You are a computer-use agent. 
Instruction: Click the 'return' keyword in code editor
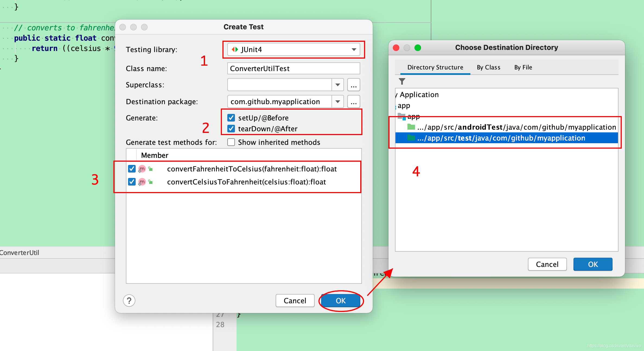pyautogui.click(x=44, y=48)
